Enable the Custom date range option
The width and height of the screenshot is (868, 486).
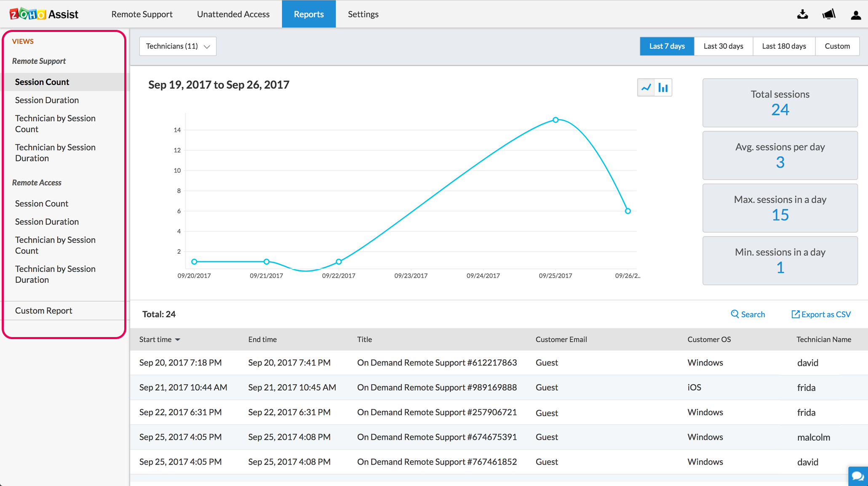click(x=837, y=46)
